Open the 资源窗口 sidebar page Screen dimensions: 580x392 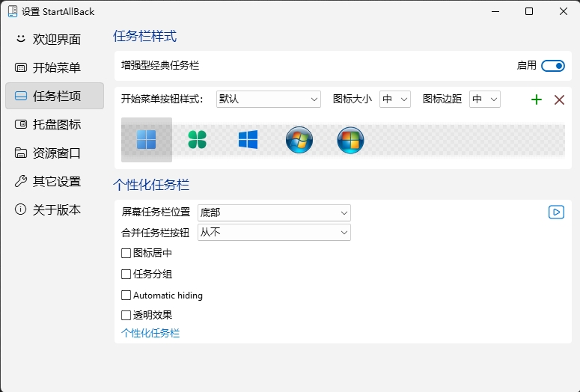[55, 153]
